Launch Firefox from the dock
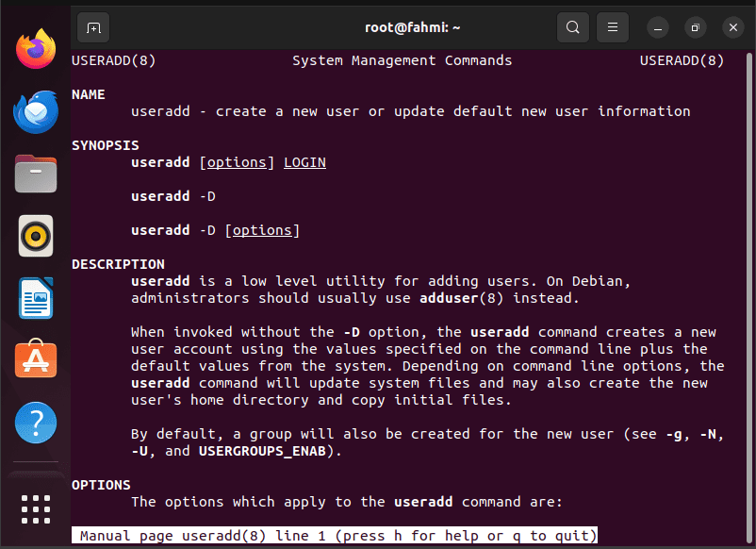This screenshot has width=756, height=549. pos(36,49)
